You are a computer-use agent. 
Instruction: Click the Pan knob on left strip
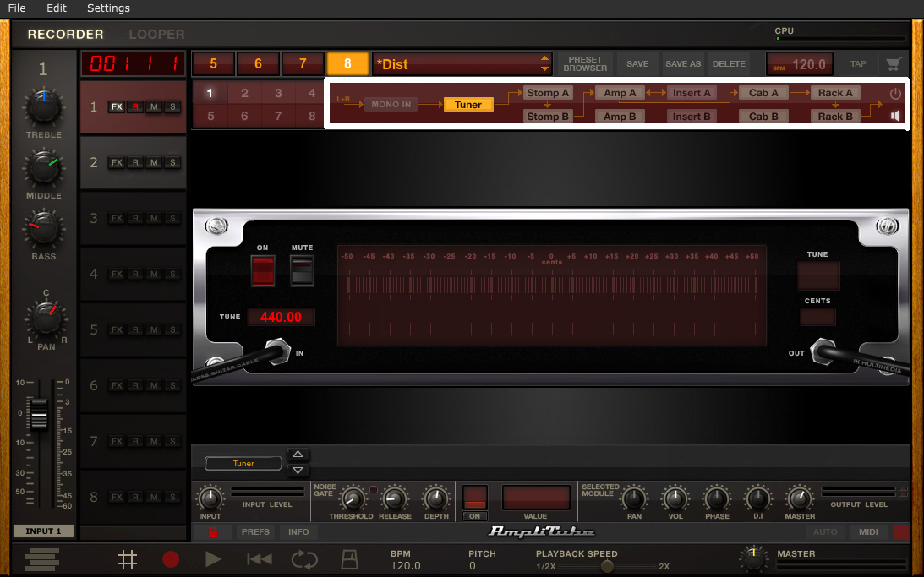coord(46,318)
